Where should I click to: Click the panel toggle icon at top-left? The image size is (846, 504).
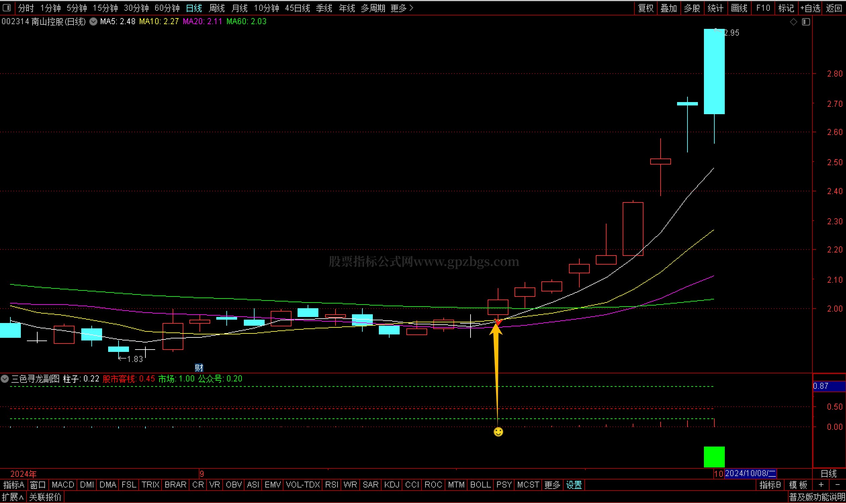(x=6, y=7)
